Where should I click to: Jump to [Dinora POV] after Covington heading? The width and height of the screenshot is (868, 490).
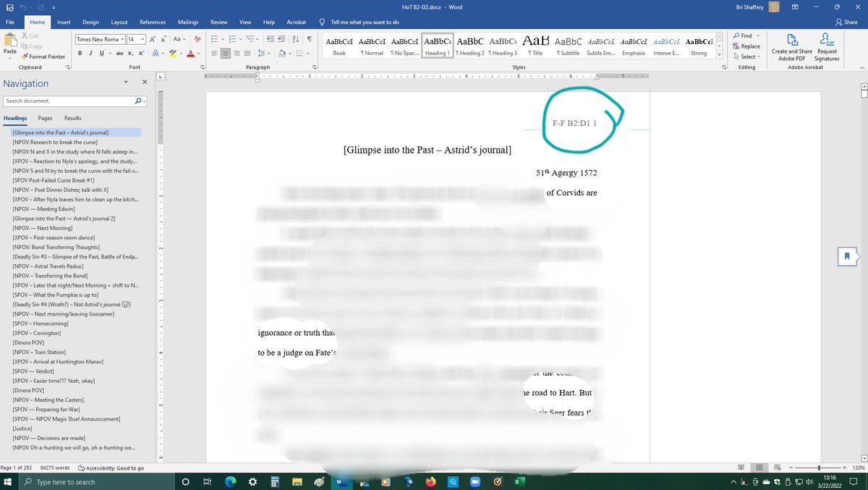28,342
